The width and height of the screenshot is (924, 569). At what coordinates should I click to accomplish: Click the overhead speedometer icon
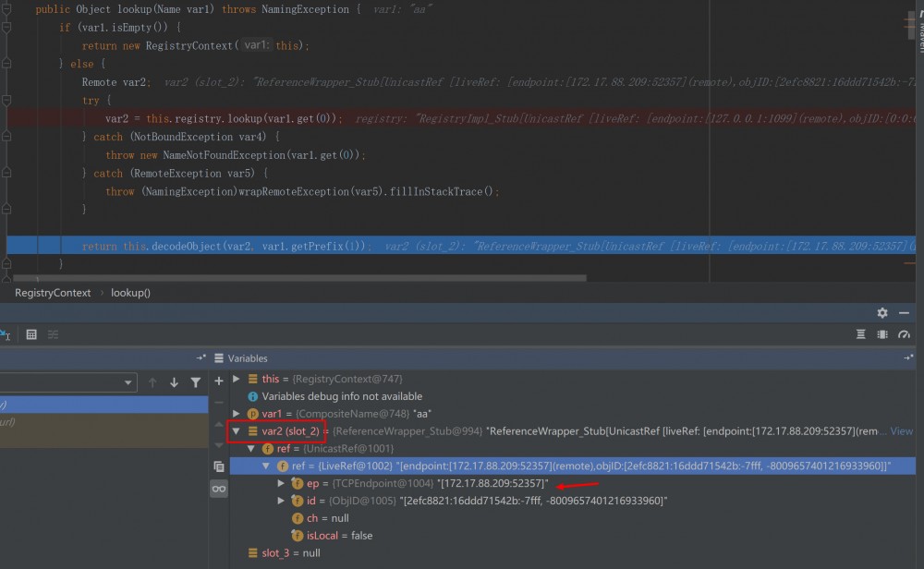(904, 334)
